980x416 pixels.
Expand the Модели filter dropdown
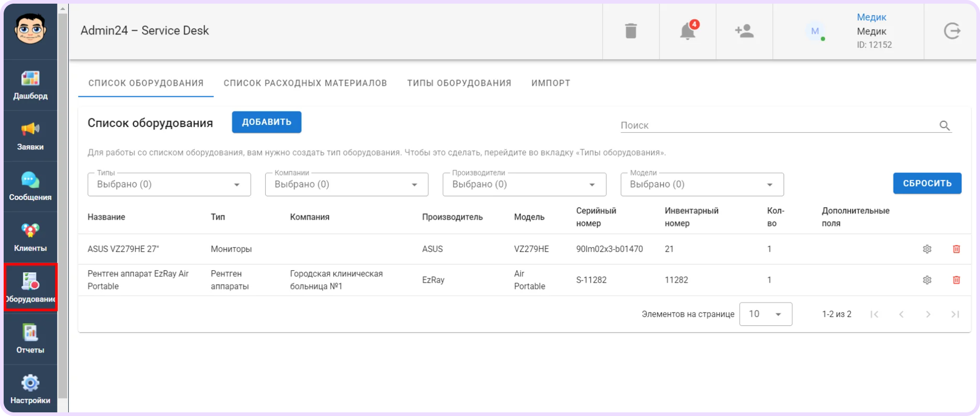coord(702,184)
